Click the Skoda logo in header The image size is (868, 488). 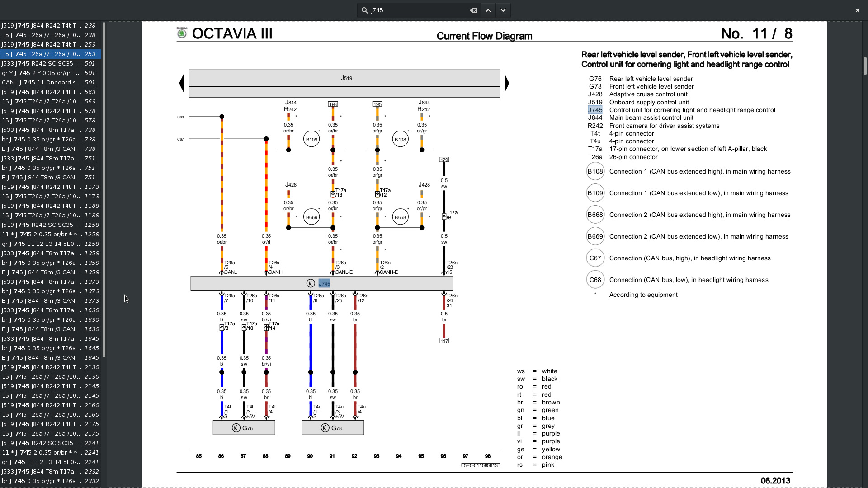pos(182,33)
